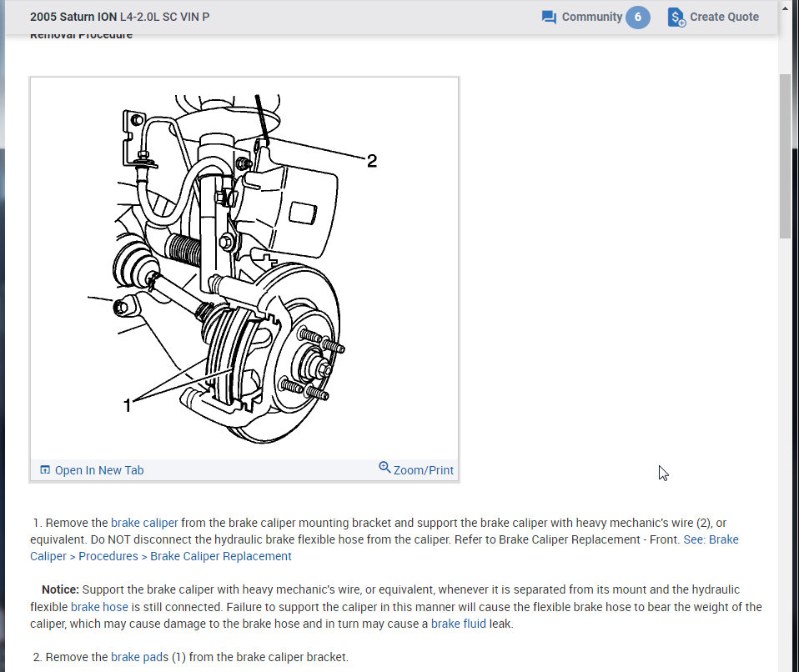
Task: Click the Community chat bubble icon
Action: coord(549,18)
